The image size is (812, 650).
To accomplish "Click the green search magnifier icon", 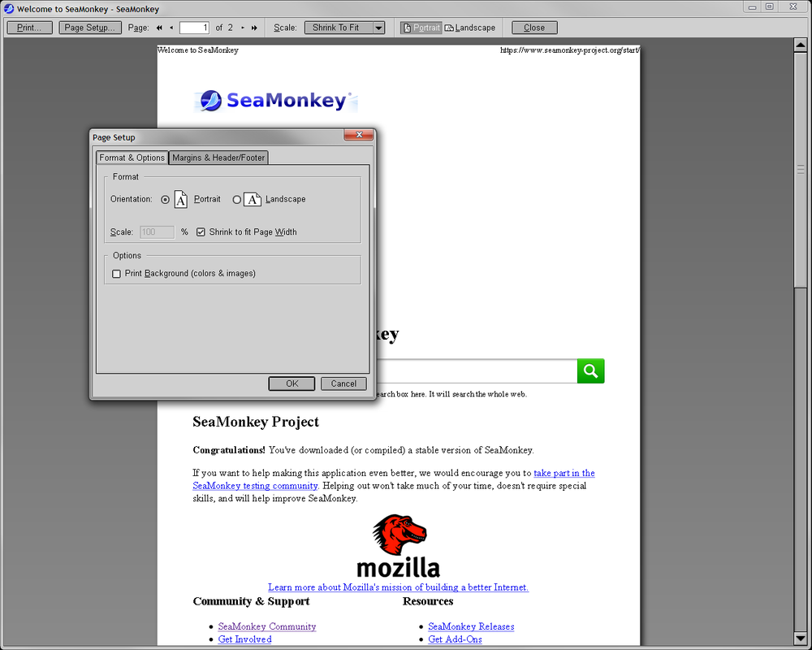I will (590, 371).
